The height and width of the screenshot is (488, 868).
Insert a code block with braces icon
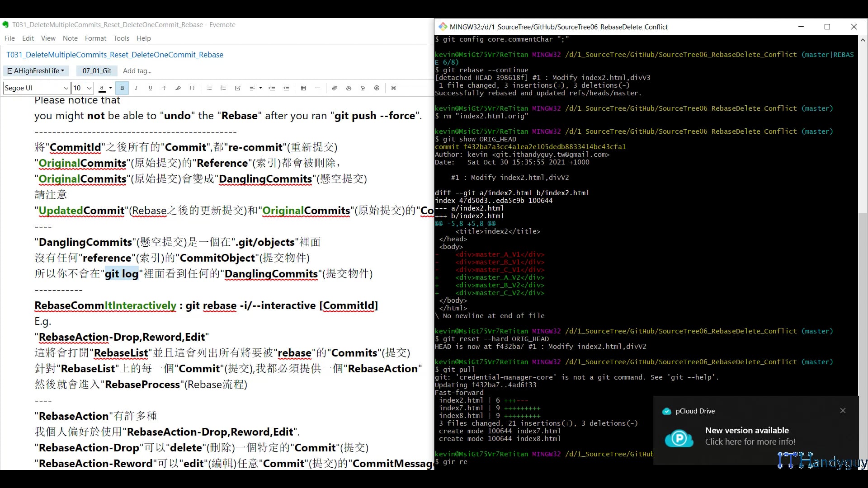tap(192, 88)
